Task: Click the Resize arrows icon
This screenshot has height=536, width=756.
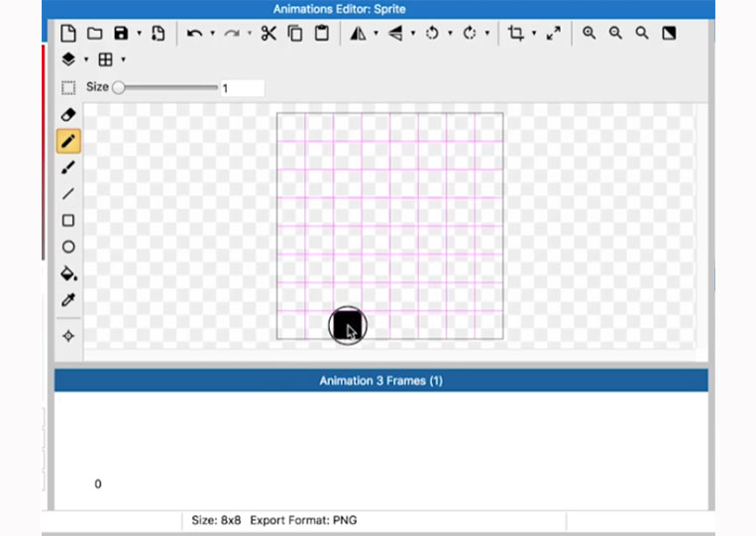Action: (x=554, y=34)
